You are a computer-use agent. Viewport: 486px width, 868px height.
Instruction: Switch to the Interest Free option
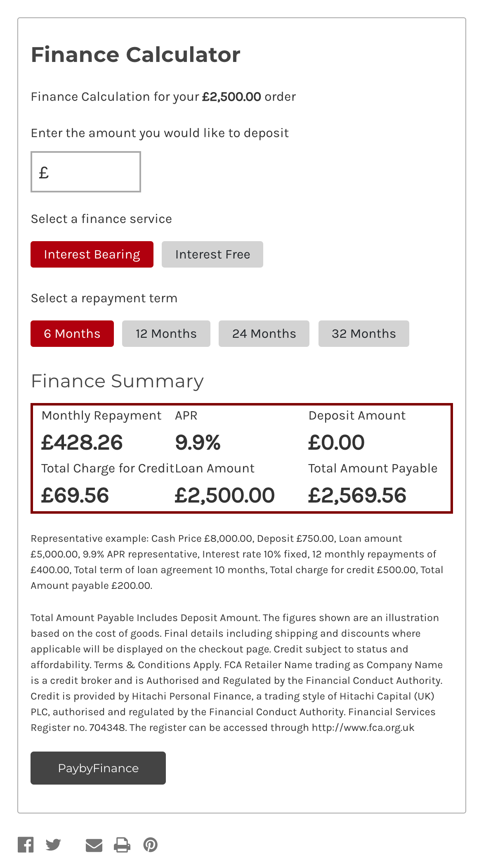coord(212,254)
